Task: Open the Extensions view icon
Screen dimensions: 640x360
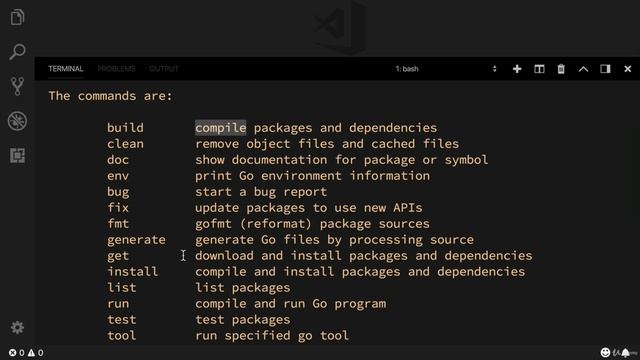Action: (x=17, y=156)
